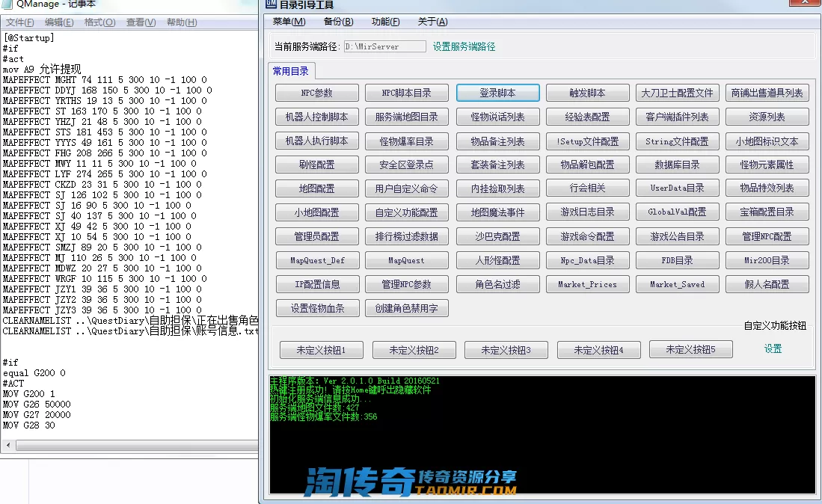The height and width of the screenshot is (504, 822).
Task: Click Notepad's horizontal scrollbar left arrow
Action: [x=8, y=446]
